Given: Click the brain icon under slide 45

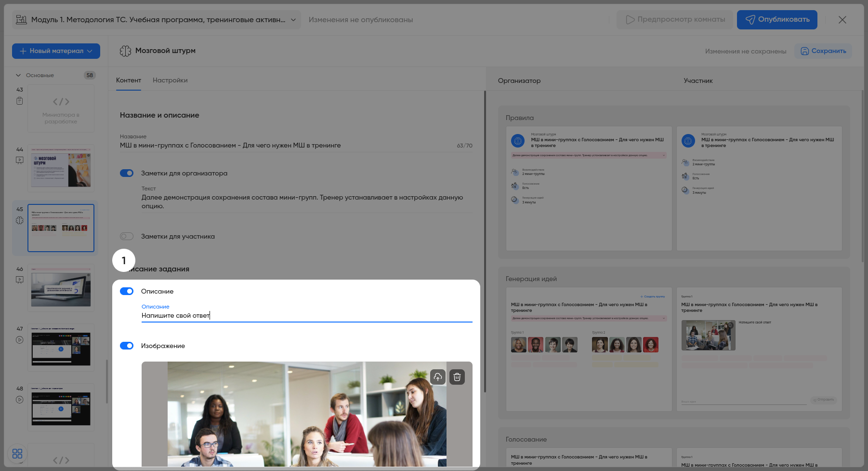Looking at the screenshot, I should click(19, 220).
